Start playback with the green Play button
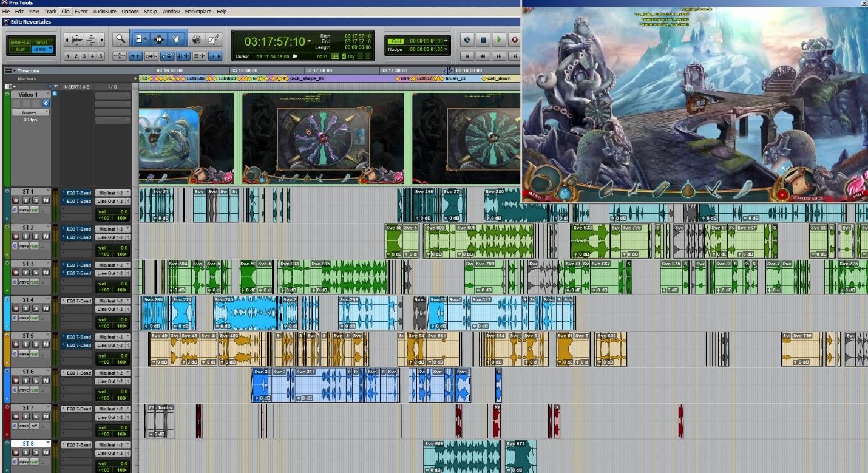868x473 pixels. 498,39
